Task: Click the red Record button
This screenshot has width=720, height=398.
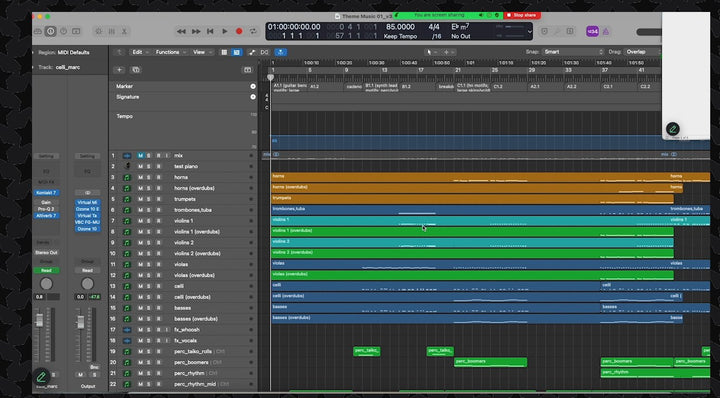Action: (239, 31)
